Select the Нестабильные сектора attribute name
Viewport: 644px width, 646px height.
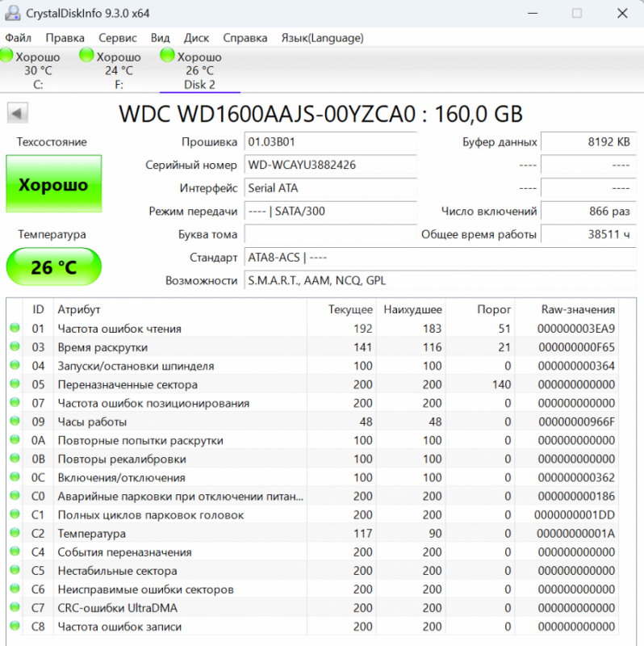117,571
